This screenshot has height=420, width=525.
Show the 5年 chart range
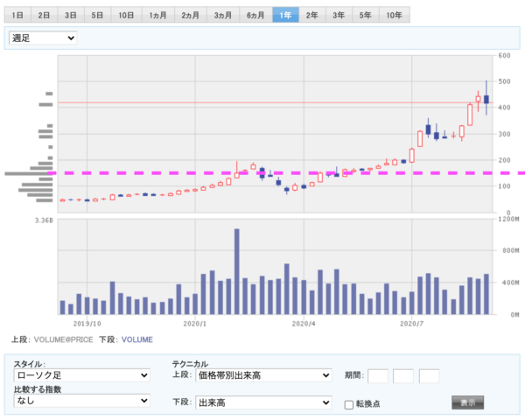366,15
